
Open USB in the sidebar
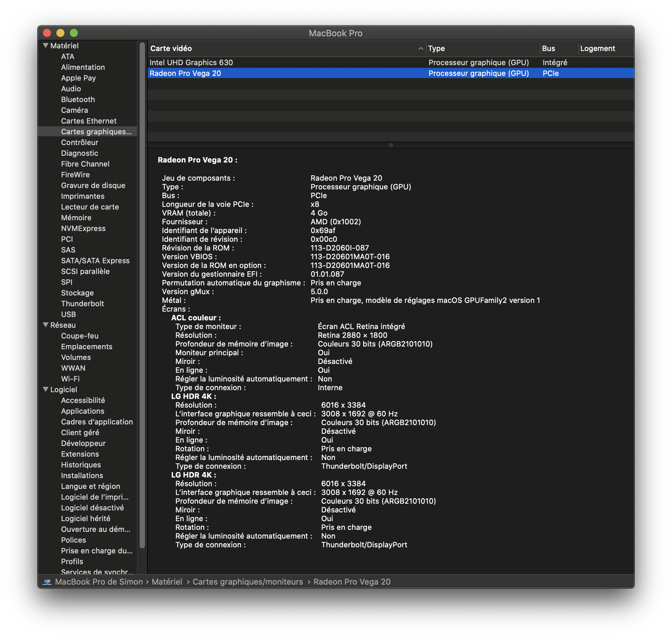pos(68,315)
